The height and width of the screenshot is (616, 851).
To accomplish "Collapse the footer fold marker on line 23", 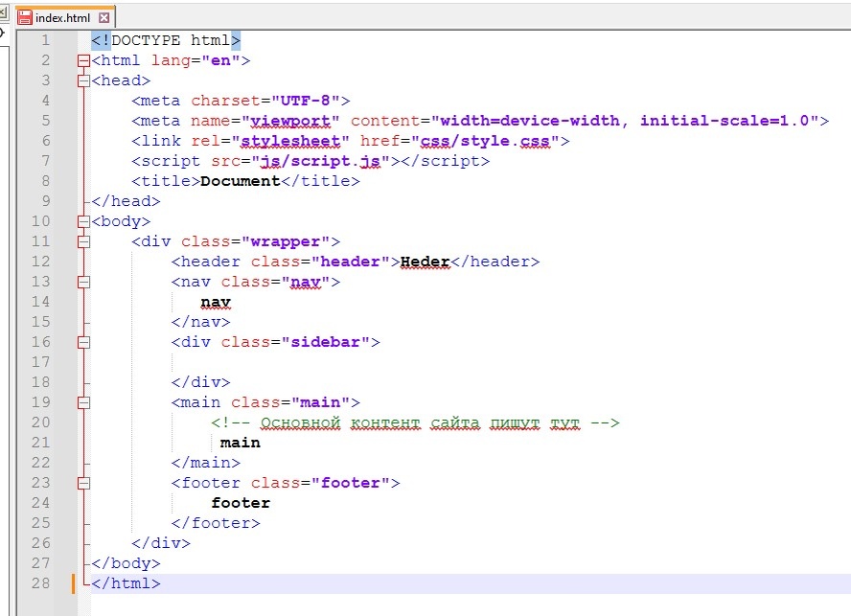I will [x=83, y=483].
